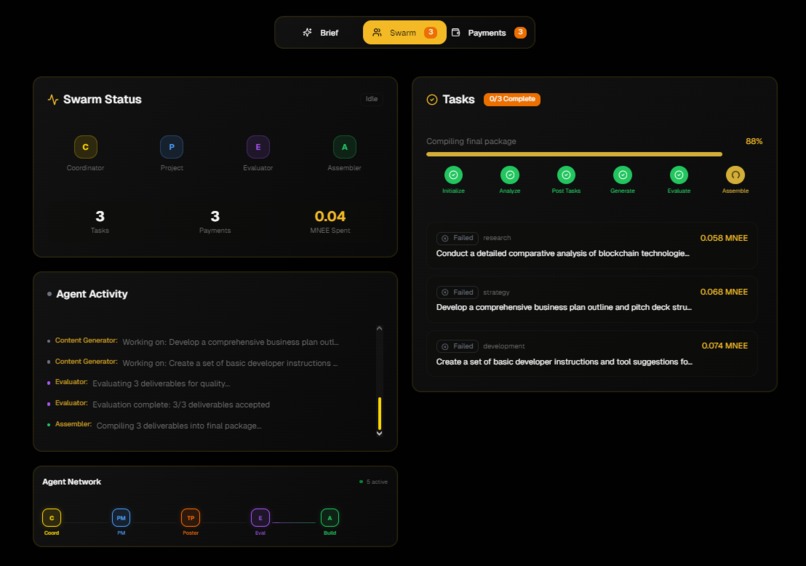Click the sparkle icon on Brief tab
Image resolution: width=806 pixels, height=566 pixels.
tap(307, 32)
